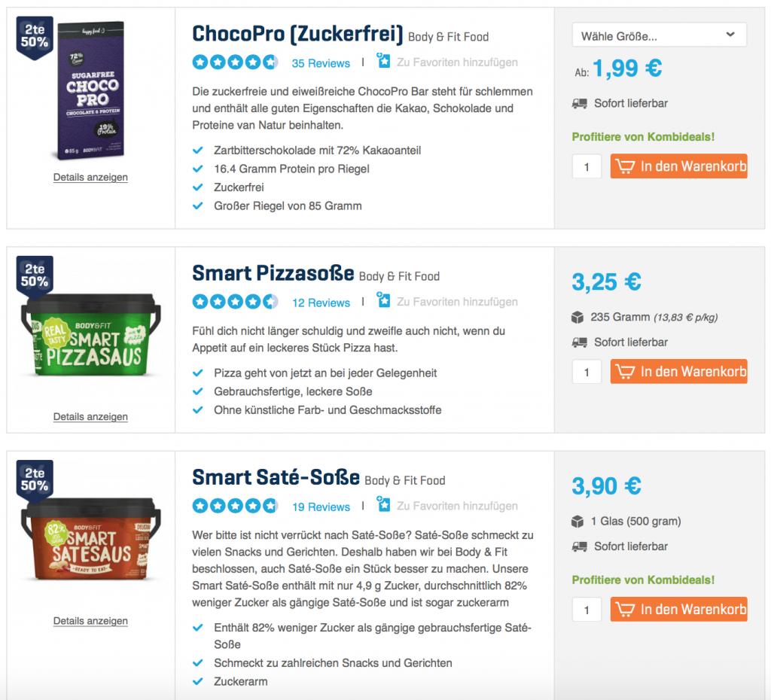Open 35 Reviews for ChocoPro
The height and width of the screenshot is (700, 771).
[321, 63]
